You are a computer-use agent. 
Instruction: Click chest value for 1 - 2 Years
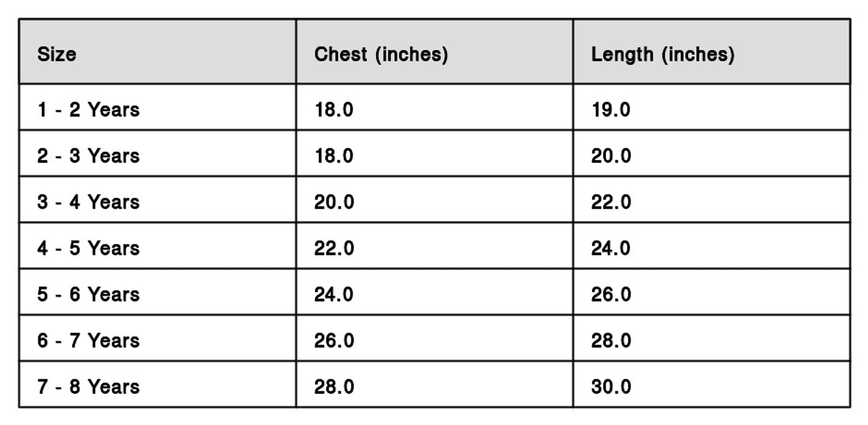click(334, 109)
